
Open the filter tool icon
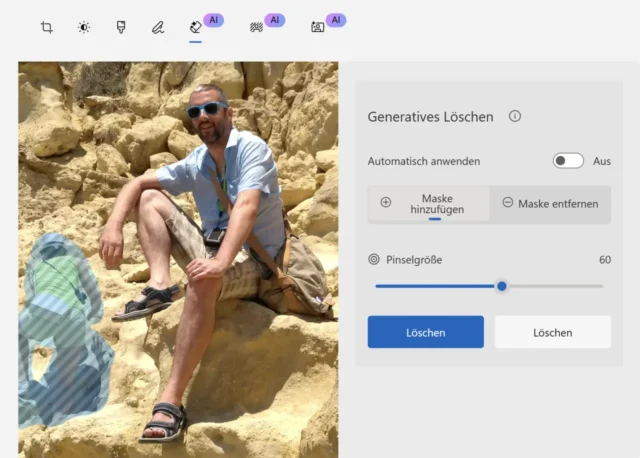[x=120, y=27]
